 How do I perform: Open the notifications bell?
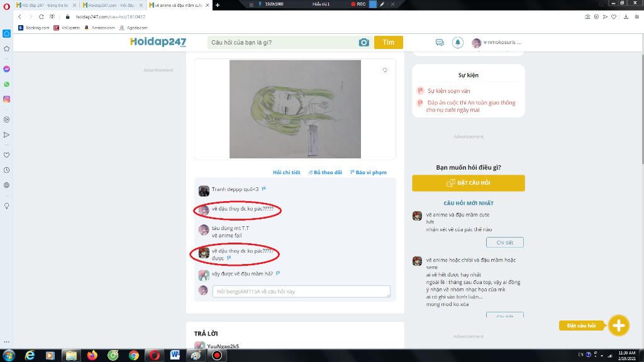click(458, 42)
